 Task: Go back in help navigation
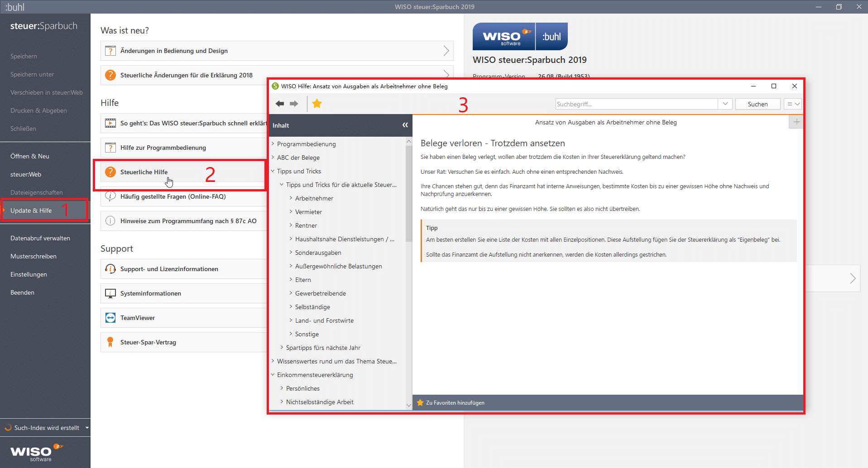coord(280,104)
